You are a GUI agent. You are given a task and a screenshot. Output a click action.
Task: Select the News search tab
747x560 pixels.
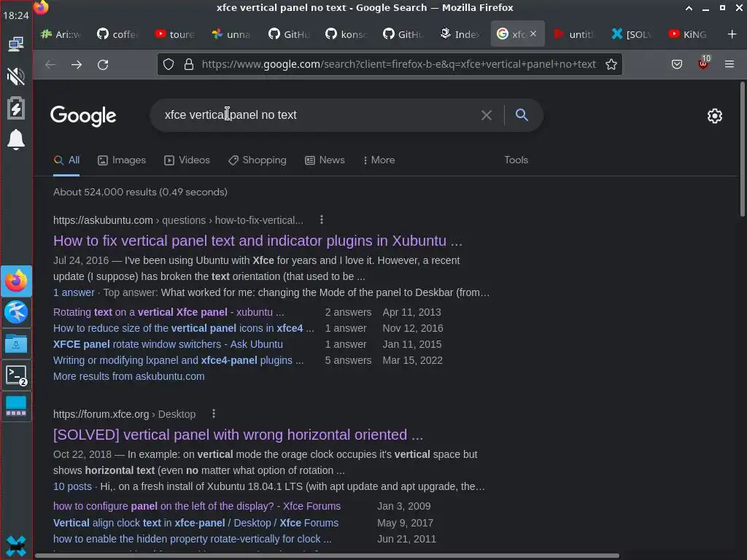325,160
